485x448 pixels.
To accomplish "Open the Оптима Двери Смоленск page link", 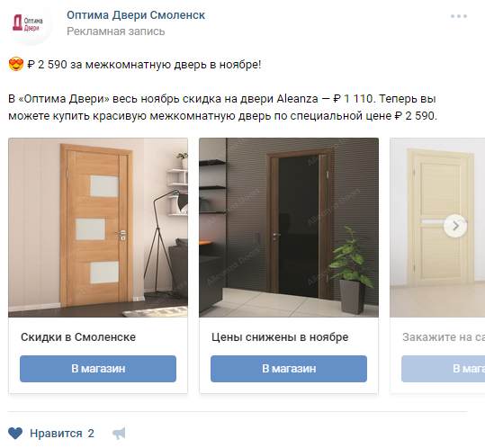I will 136,14.
